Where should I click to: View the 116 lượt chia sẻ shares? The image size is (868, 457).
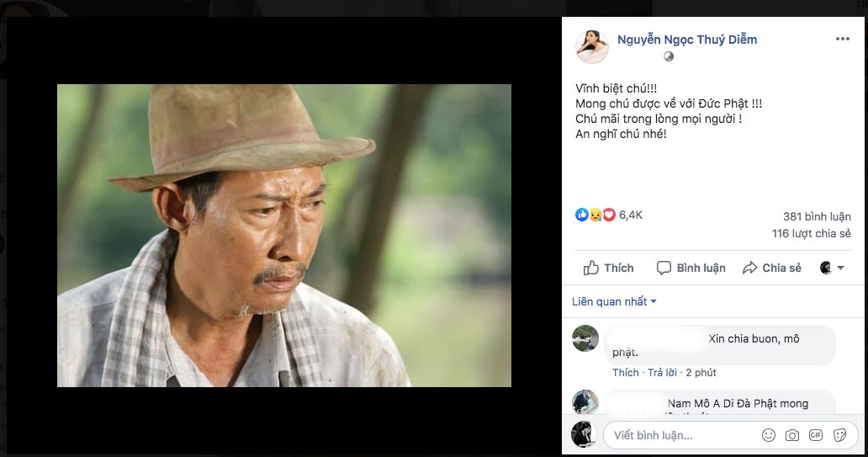click(811, 233)
